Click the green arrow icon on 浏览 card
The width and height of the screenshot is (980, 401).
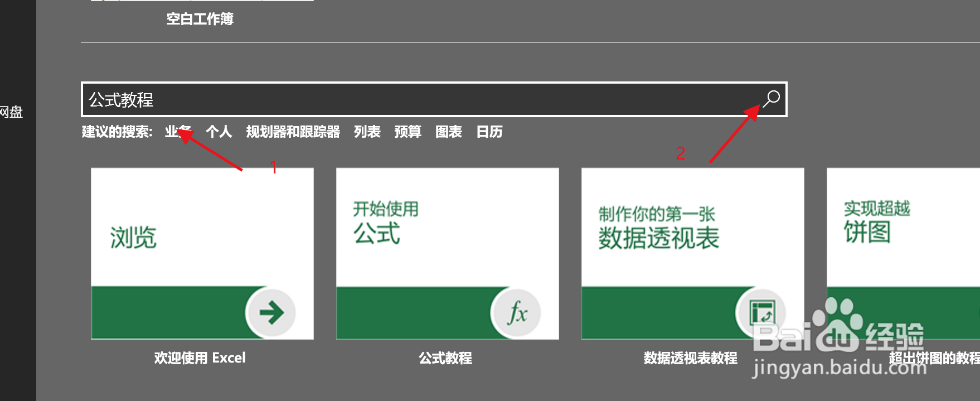271,312
